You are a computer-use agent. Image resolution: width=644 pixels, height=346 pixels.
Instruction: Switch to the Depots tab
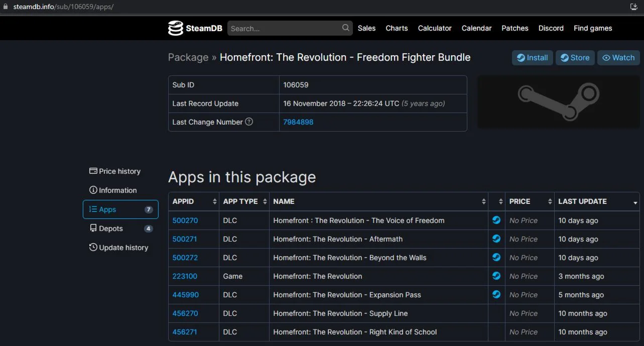point(110,228)
